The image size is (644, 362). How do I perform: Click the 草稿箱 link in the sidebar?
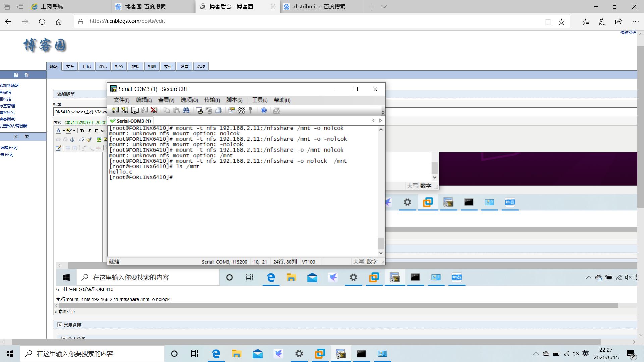(5, 92)
